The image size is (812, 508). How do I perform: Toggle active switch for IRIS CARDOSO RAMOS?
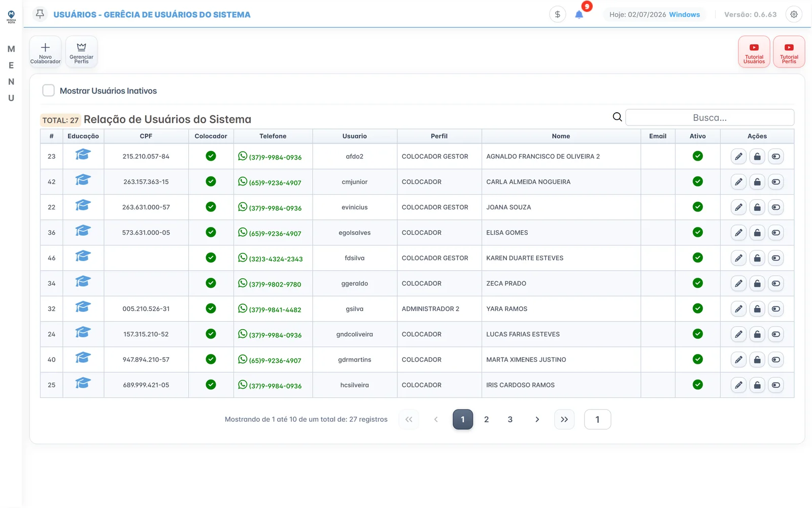tap(775, 385)
